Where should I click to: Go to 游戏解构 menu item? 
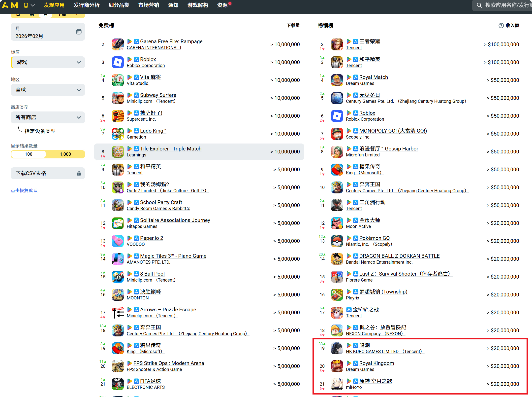click(x=198, y=5)
